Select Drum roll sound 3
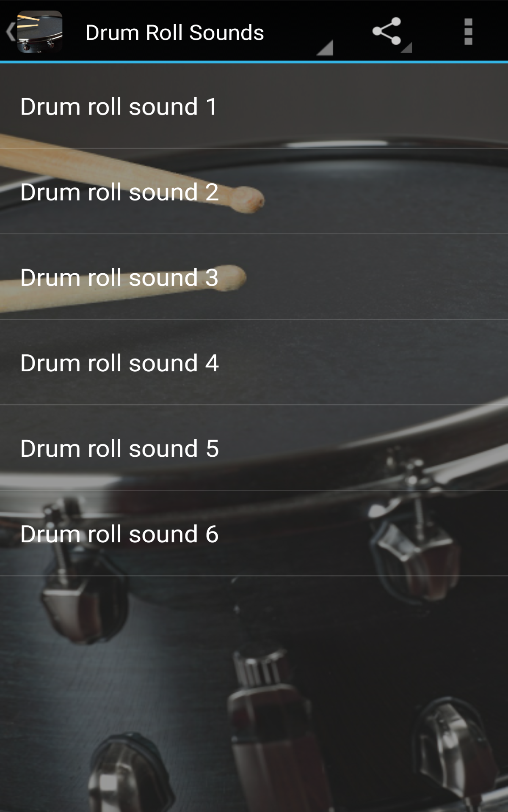508x812 pixels. click(254, 277)
